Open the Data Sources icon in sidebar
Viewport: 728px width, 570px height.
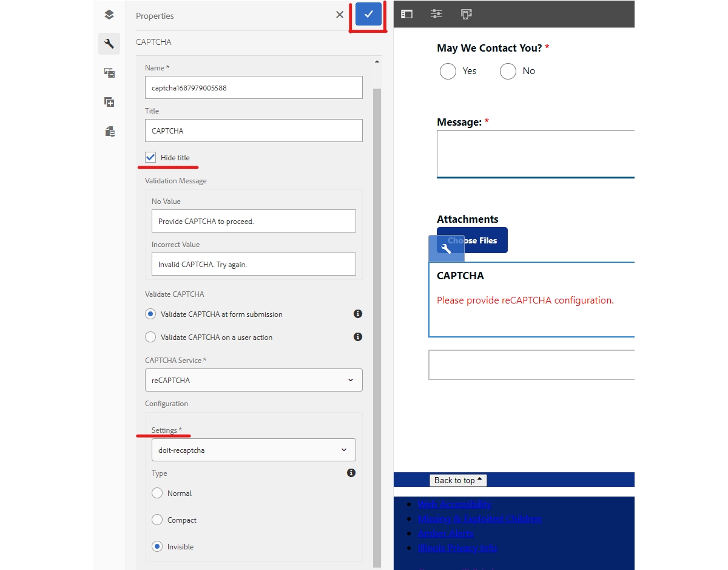[x=109, y=131]
